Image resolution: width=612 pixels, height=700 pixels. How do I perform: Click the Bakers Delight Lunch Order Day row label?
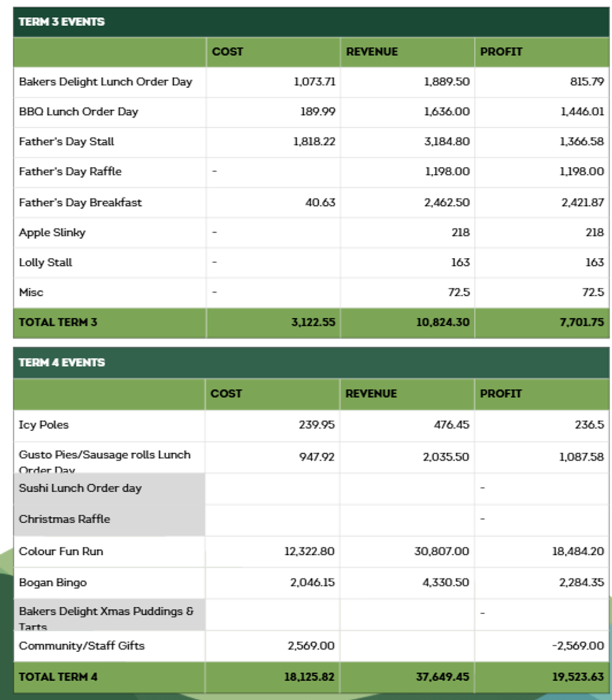coord(105,82)
